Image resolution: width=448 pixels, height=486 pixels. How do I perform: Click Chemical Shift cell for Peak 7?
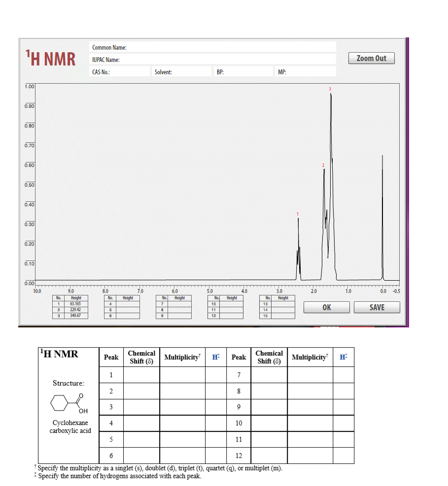269,375
